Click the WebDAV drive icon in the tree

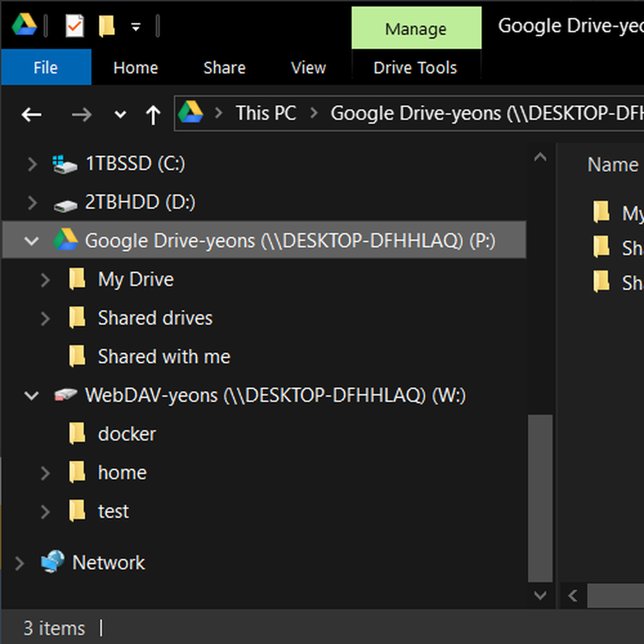pos(64,395)
